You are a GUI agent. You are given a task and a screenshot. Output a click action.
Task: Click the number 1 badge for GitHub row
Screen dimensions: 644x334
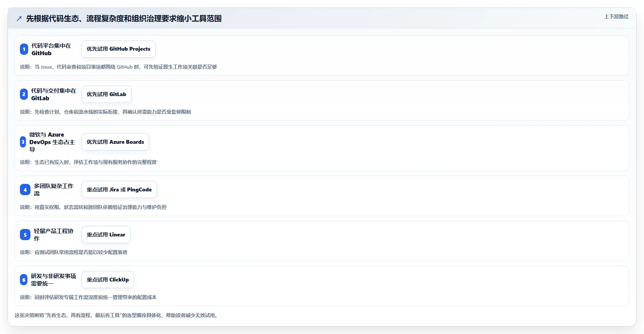[x=24, y=49]
